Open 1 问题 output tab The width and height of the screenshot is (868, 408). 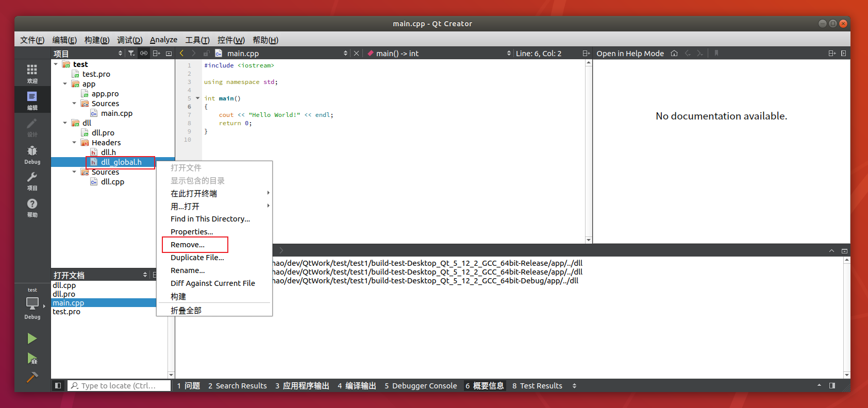tap(189, 386)
